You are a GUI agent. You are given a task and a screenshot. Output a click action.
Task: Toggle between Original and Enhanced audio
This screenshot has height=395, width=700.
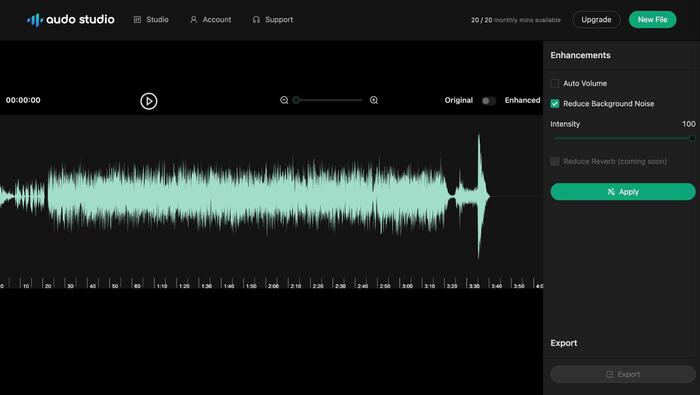tap(489, 101)
